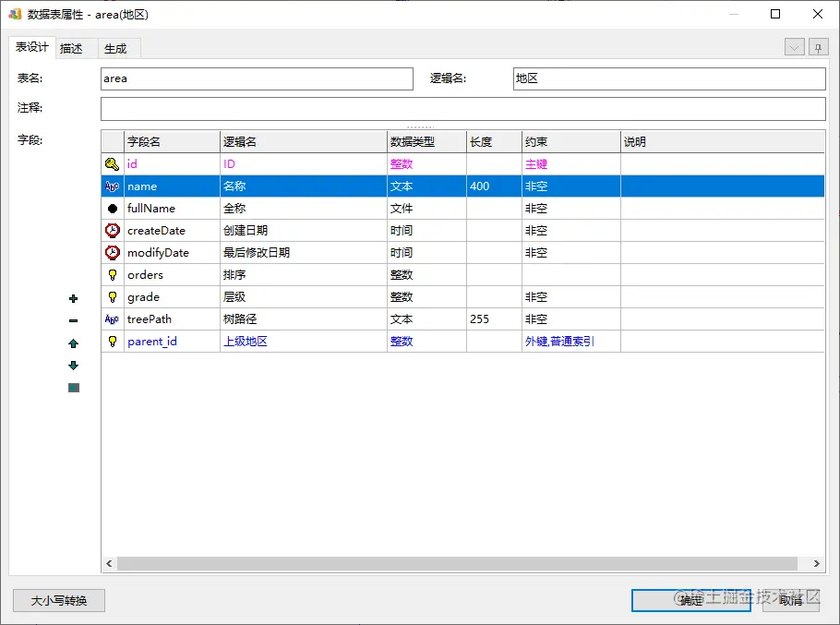
Task: Select the id field name cell
Action: point(172,164)
